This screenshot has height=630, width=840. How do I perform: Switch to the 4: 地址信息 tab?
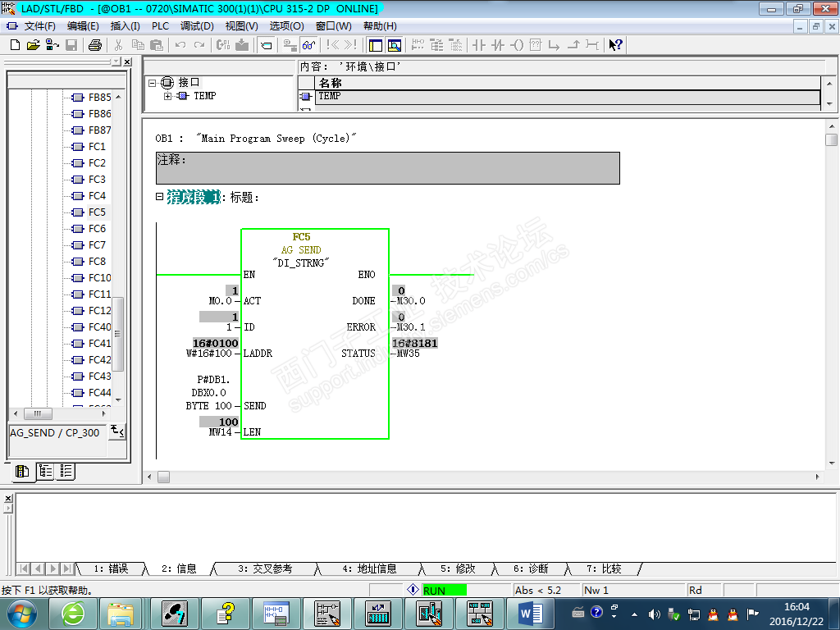(370, 568)
